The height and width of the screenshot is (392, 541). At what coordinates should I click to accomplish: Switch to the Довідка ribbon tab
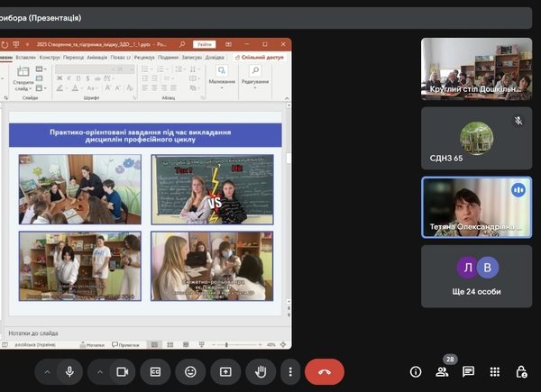click(215, 57)
